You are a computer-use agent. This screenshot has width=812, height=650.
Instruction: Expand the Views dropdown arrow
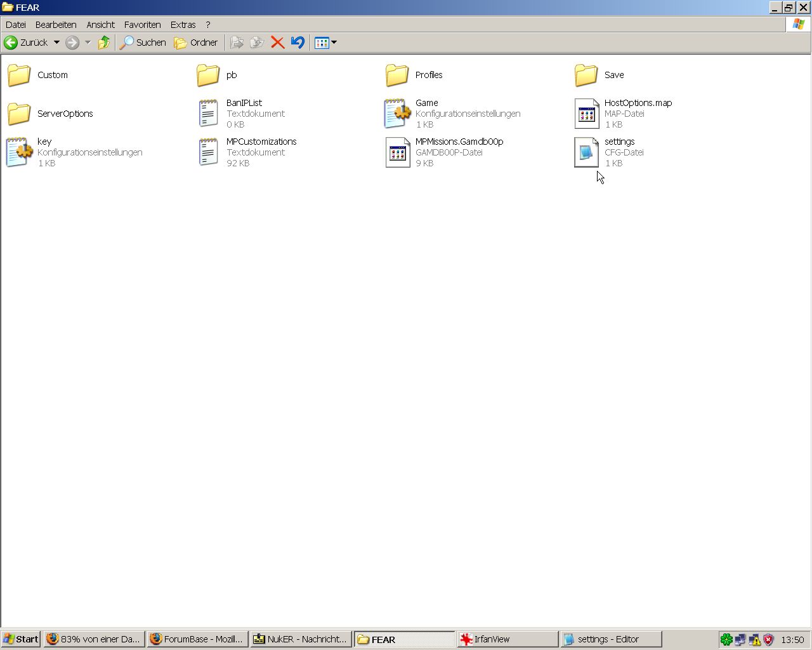[334, 43]
